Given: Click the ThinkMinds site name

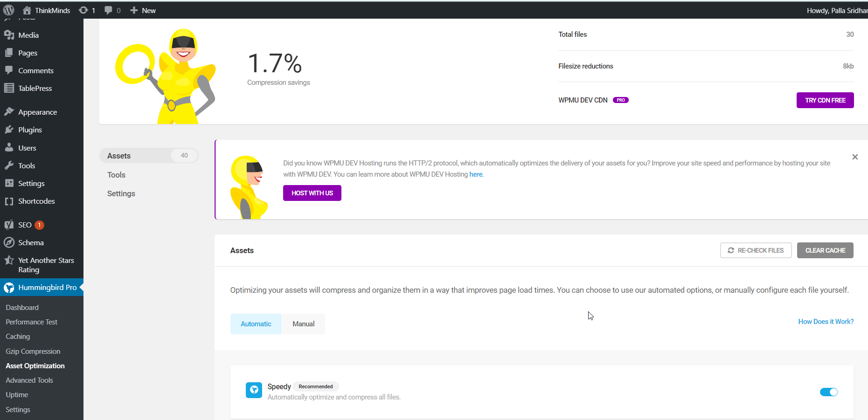Looking at the screenshot, I should pos(52,10).
